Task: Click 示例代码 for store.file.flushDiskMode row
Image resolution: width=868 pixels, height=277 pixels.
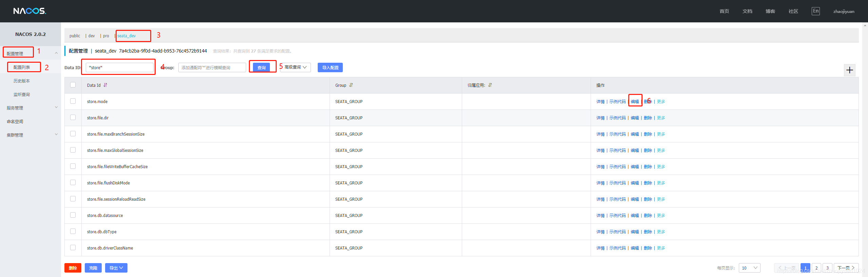Action: (617, 183)
